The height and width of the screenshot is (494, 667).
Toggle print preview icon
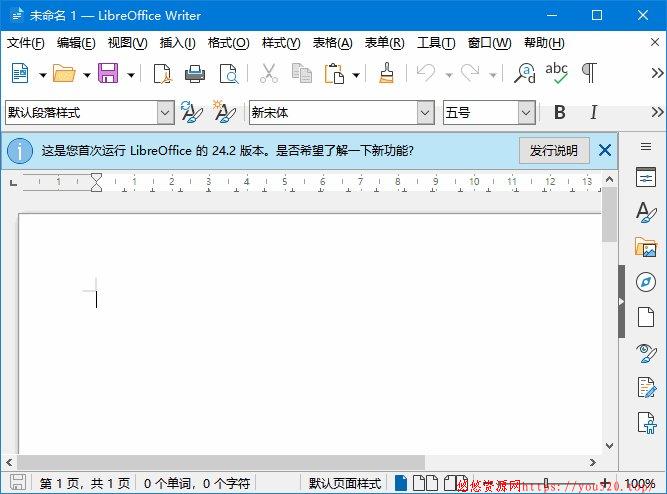click(x=229, y=74)
